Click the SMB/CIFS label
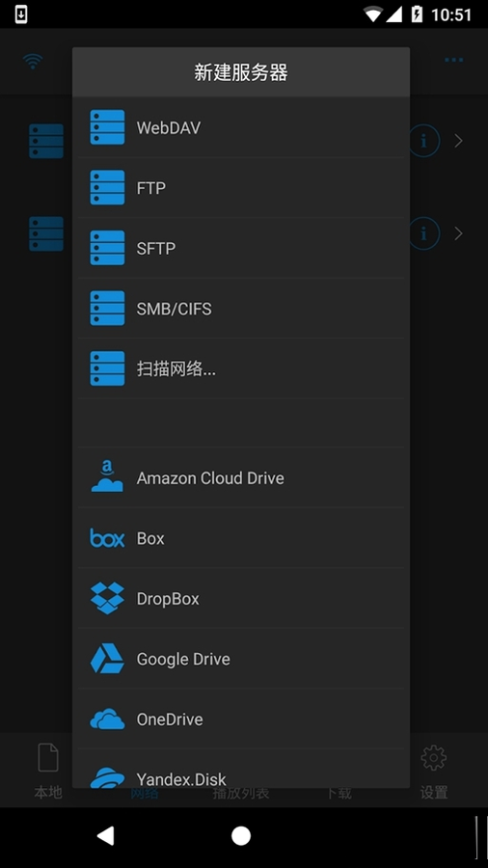Viewport: 488px width, 868px height. [x=175, y=309]
